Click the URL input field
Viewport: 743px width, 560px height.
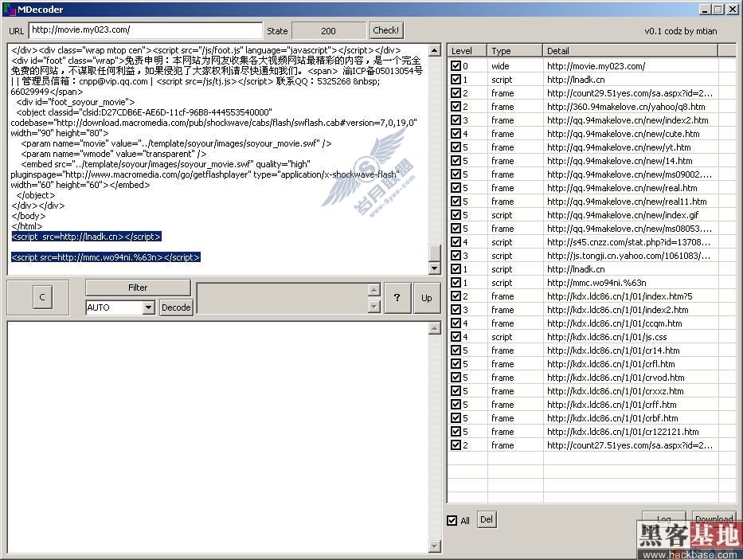[x=146, y=30]
